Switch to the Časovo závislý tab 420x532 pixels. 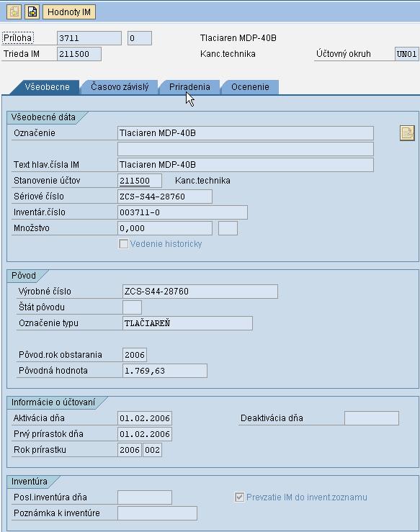pyautogui.click(x=120, y=87)
